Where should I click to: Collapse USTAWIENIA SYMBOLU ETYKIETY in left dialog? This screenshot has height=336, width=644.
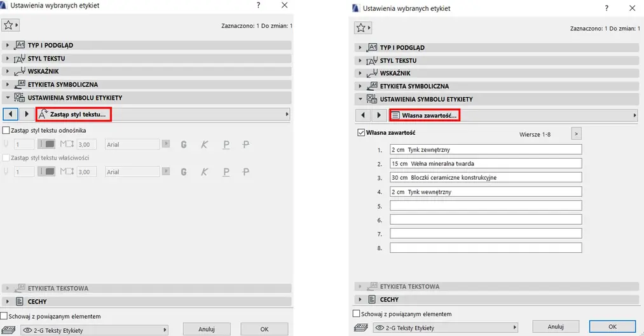pyautogui.click(x=147, y=98)
